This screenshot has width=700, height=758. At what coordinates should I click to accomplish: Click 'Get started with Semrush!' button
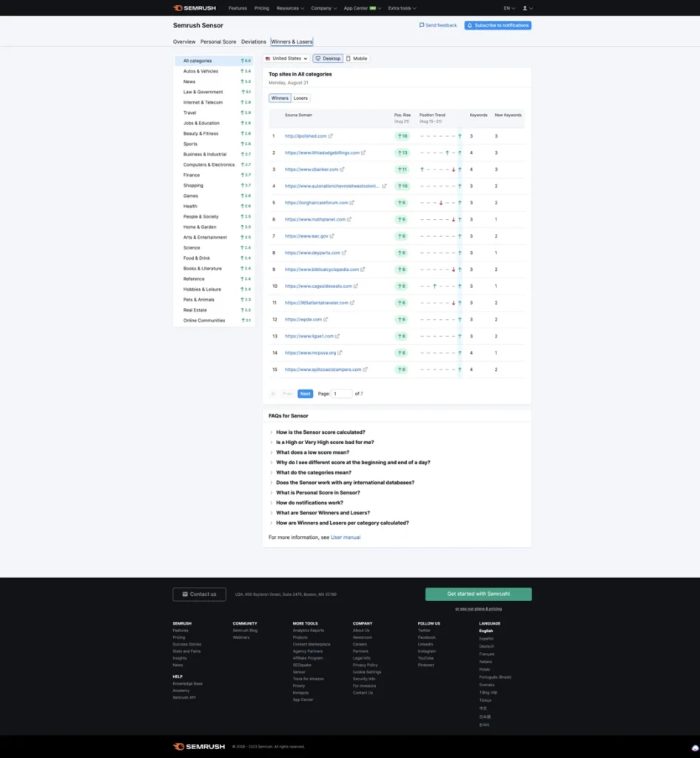[478, 594]
